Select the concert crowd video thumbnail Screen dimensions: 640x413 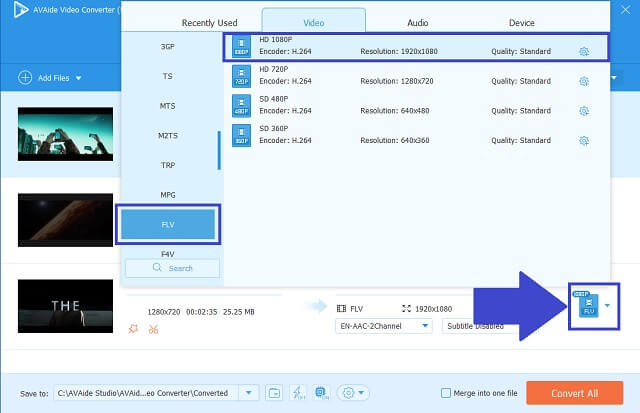click(65, 134)
